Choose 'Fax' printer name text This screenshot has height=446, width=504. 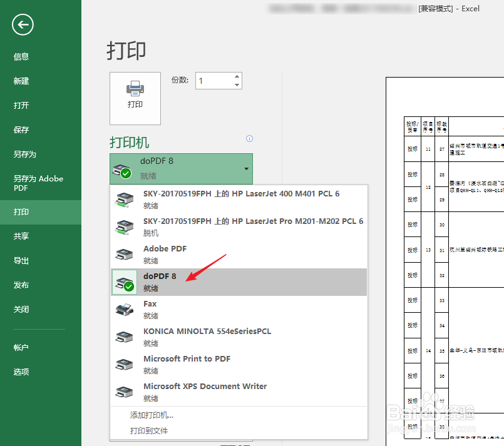point(150,304)
